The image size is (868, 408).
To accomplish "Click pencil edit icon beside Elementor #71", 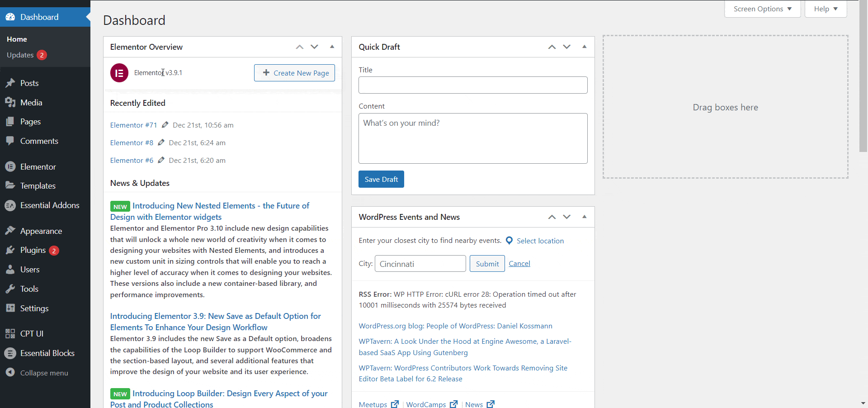I will click(x=165, y=125).
